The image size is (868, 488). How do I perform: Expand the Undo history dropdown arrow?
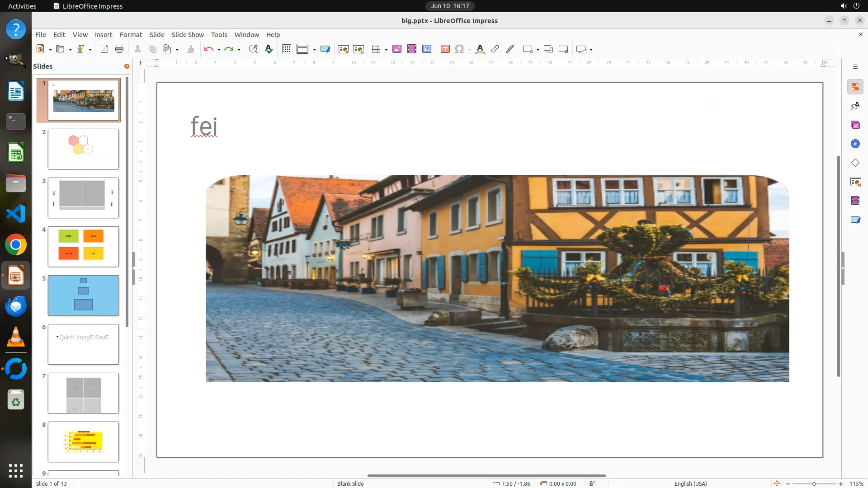[219, 50]
